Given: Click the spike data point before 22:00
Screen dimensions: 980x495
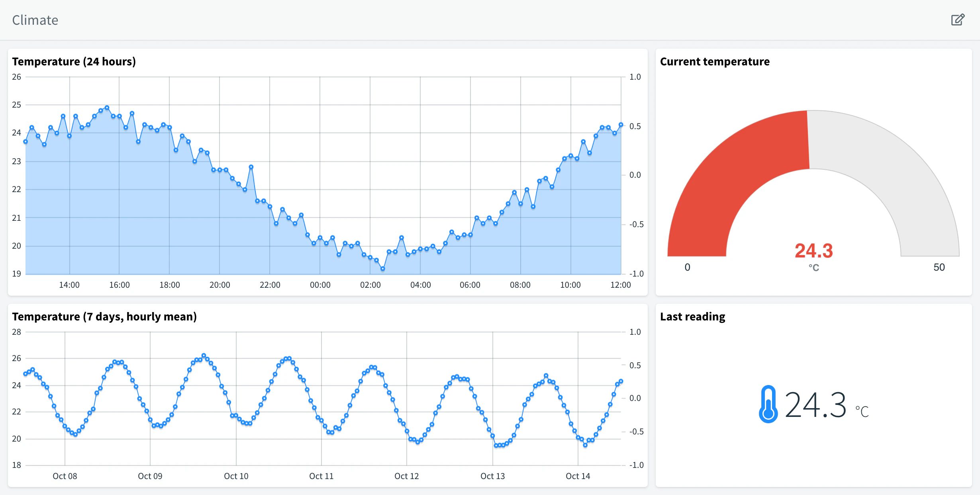Looking at the screenshot, I should [x=251, y=167].
